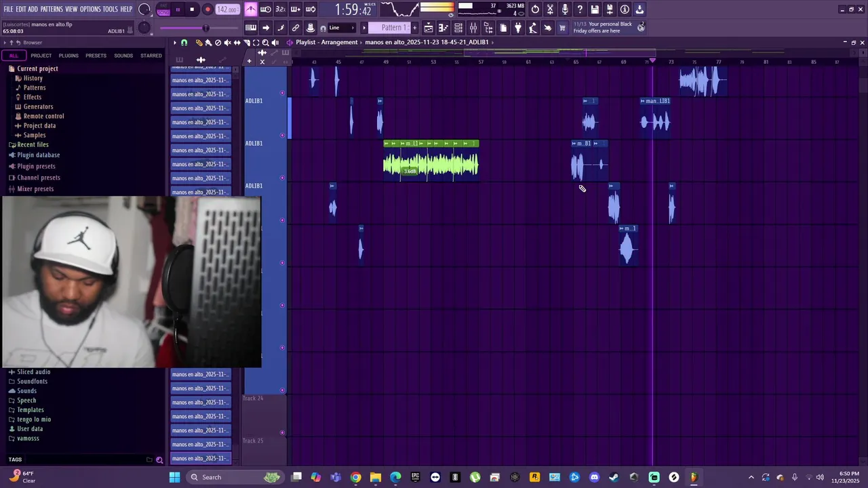Open the Channel rack view
The width and height of the screenshot is (868, 488).
458,28
